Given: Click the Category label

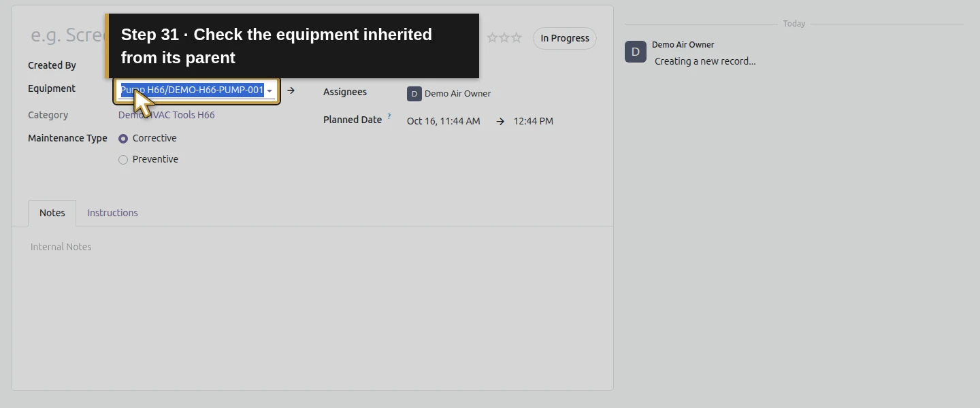Looking at the screenshot, I should pyautogui.click(x=48, y=115).
